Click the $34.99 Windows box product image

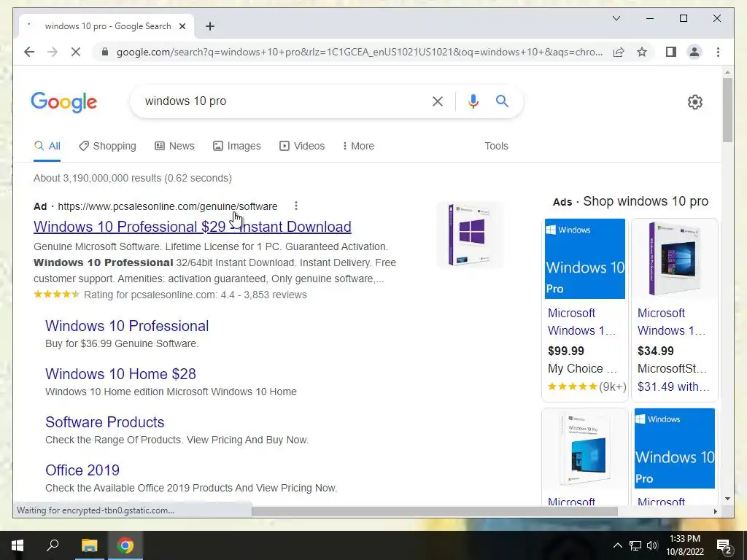(x=675, y=259)
